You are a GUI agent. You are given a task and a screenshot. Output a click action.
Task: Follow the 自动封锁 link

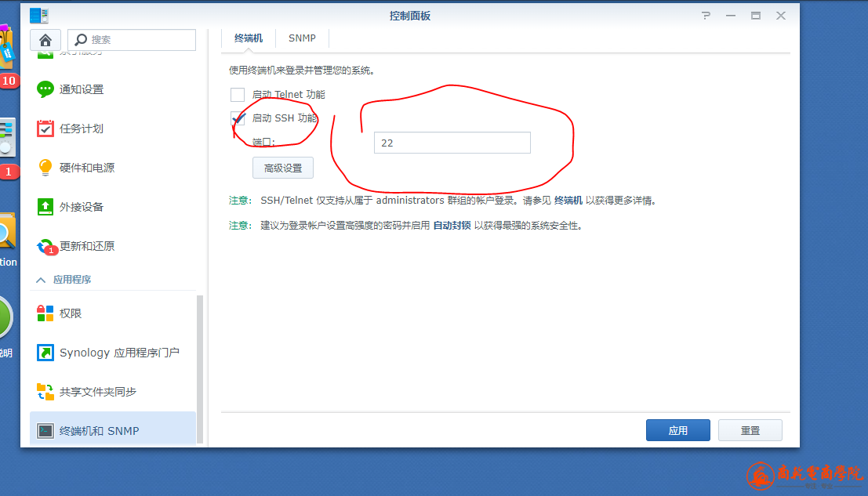pyautogui.click(x=452, y=226)
